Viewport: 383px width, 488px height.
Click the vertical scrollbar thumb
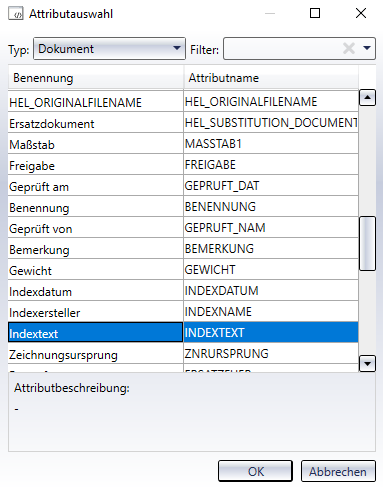click(367, 243)
